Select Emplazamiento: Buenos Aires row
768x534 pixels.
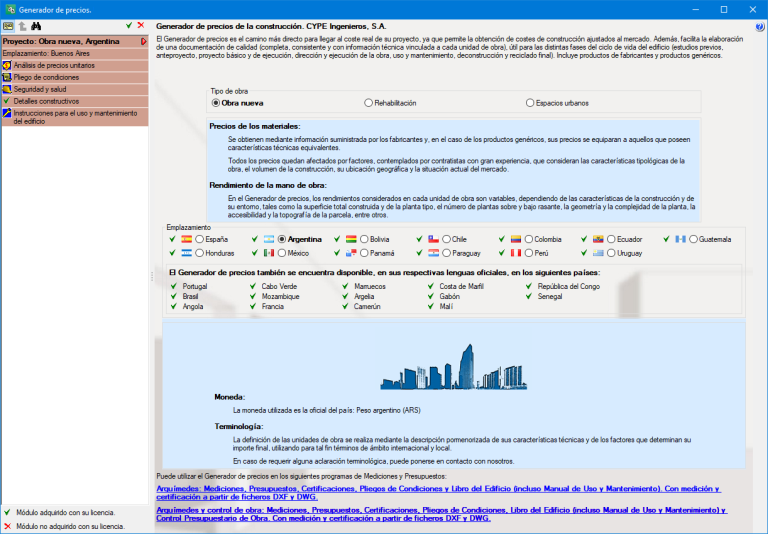tap(75, 53)
